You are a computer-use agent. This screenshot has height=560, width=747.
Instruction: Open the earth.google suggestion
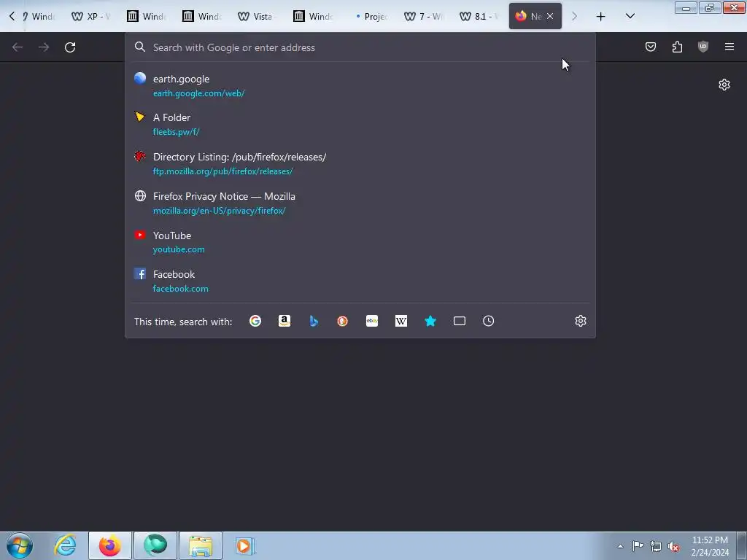pos(360,86)
